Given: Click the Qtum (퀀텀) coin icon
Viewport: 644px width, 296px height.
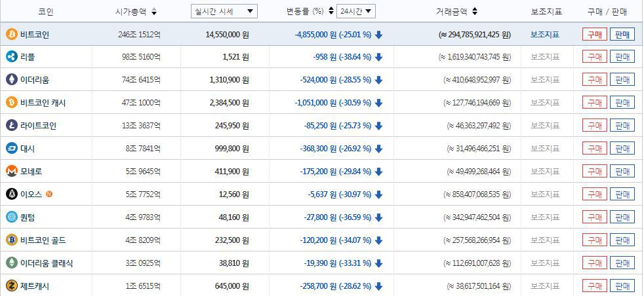Looking at the screenshot, I should point(12,217).
